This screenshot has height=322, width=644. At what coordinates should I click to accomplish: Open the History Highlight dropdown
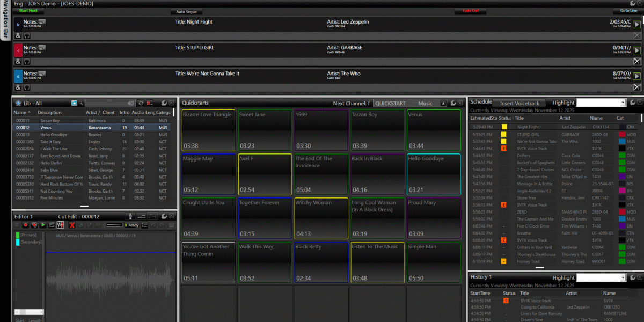click(x=623, y=277)
